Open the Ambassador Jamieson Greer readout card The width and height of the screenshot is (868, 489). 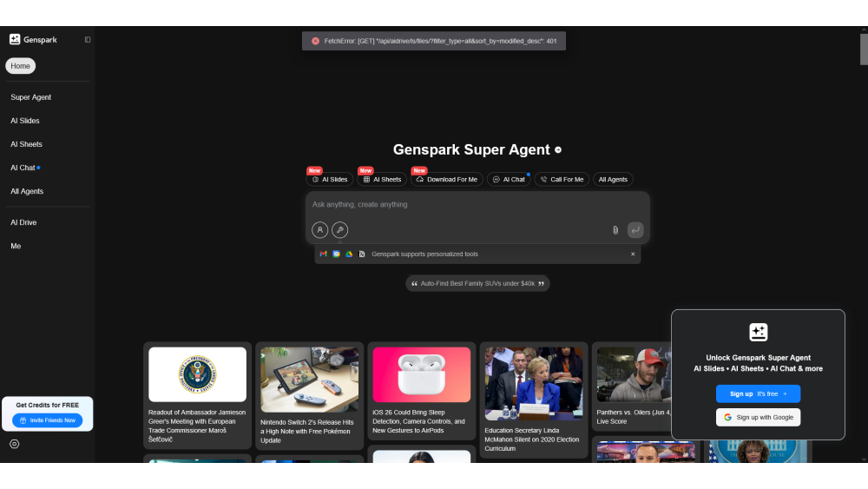pos(197,395)
